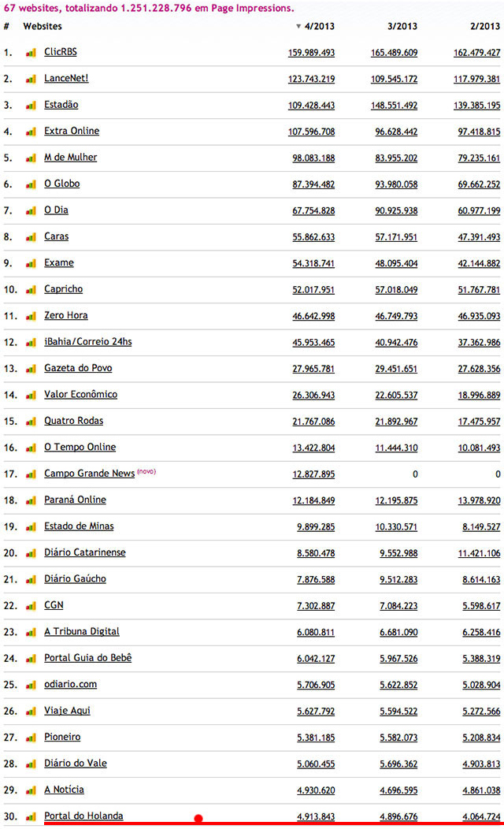Open the Extra Online website link
Screen dimensions: 504x829
(72, 131)
